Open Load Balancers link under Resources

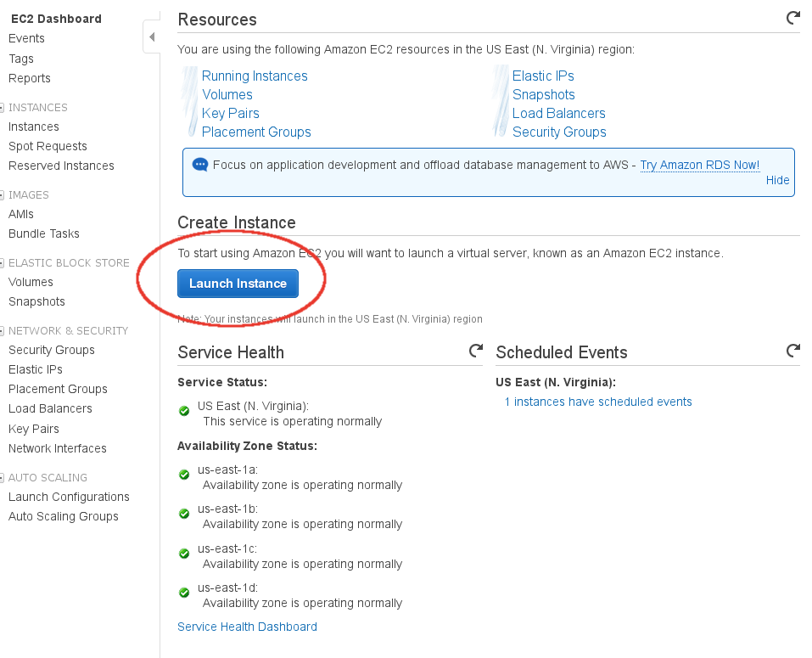click(x=559, y=113)
